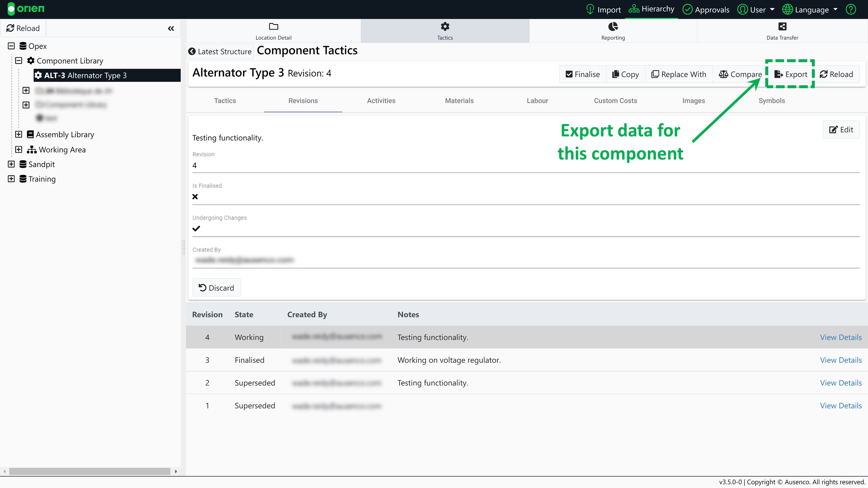Image resolution: width=868 pixels, height=488 pixels.
Task: Toggle the Is Finalised mark
Action: 195,196
